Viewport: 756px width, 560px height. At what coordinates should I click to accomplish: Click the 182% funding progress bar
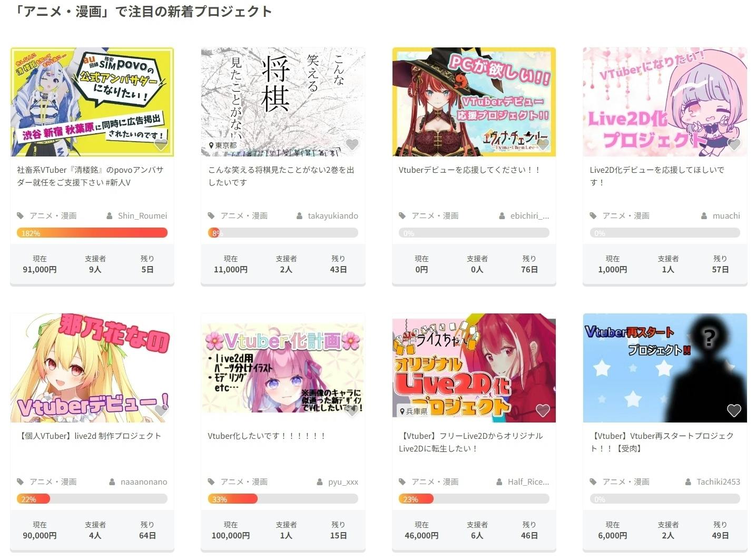[x=92, y=233]
